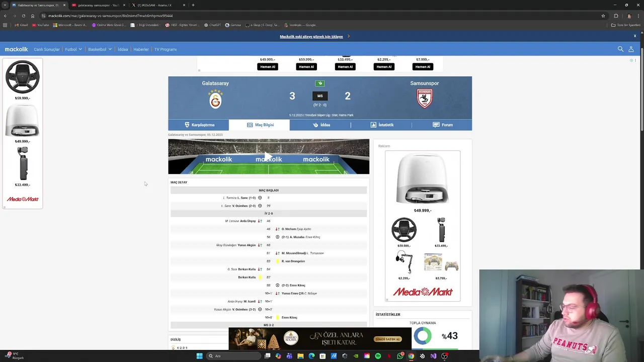Screen dimensions: 644x362
Task: Open the user account icon in header
Action: click(x=631, y=49)
